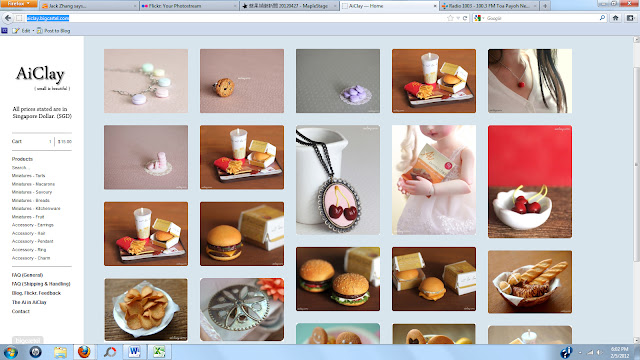Close the AiClay — Home tab

pyautogui.click(x=435, y=6)
